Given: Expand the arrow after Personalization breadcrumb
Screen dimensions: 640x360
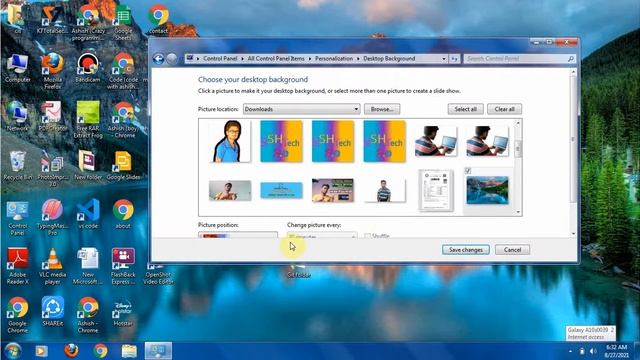Looking at the screenshot, I should click(x=358, y=59).
